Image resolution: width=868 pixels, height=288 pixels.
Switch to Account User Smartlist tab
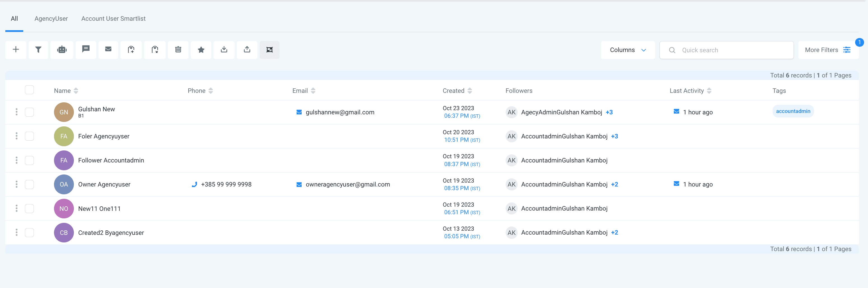113,18
